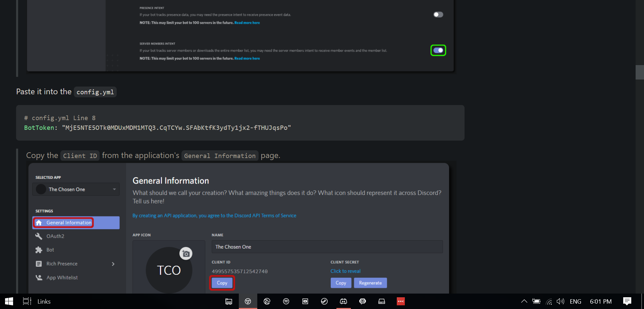Upload new app icon via camera badge
Image resolution: width=644 pixels, height=309 pixels.
[186, 254]
